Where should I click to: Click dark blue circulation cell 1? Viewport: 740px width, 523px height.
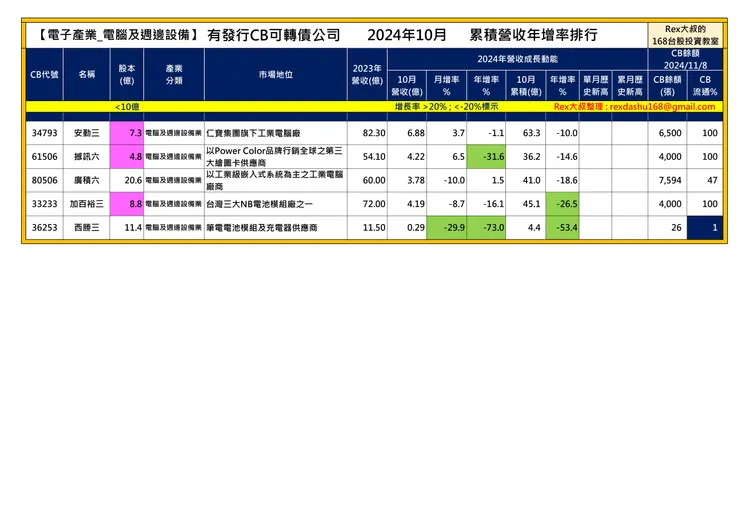(x=705, y=228)
